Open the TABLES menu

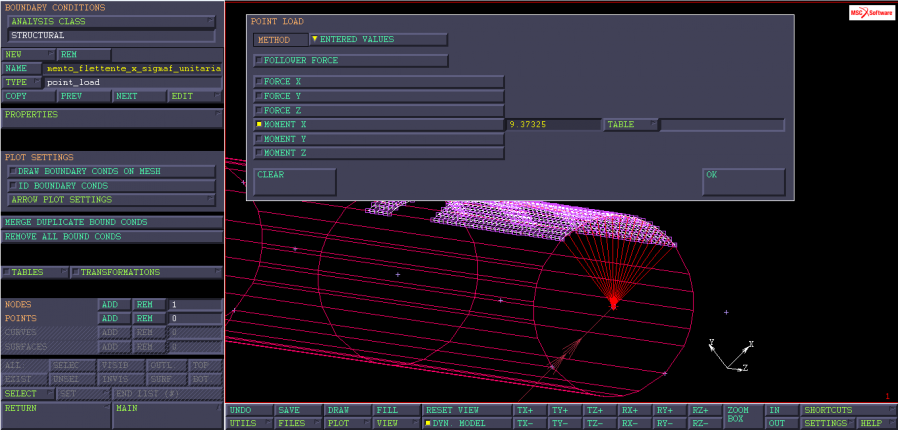pyautogui.click(x=36, y=273)
